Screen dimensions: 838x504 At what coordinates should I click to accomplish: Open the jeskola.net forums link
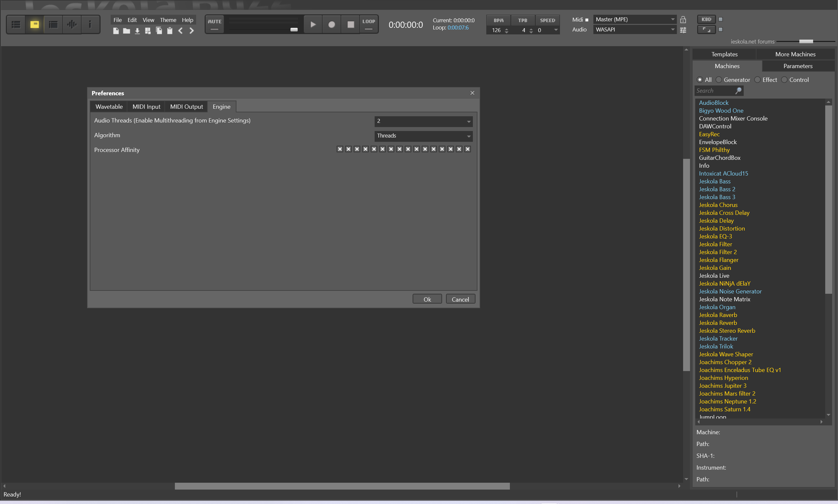point(753,42)
